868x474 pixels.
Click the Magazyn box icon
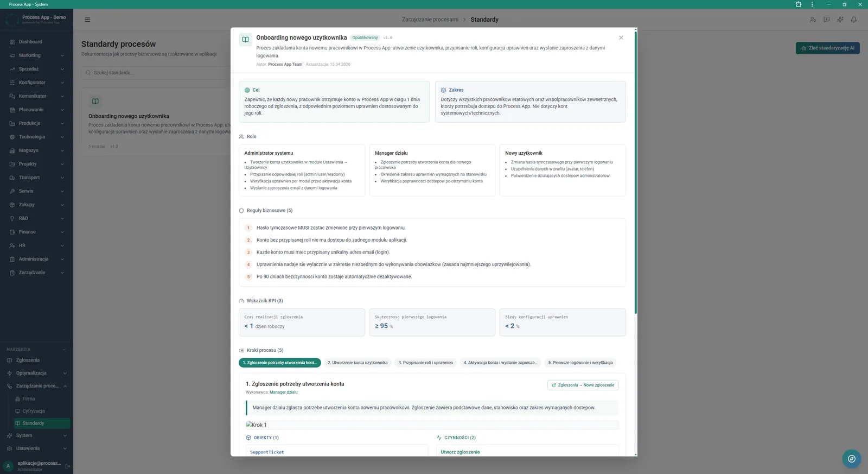tap(12, 150)
